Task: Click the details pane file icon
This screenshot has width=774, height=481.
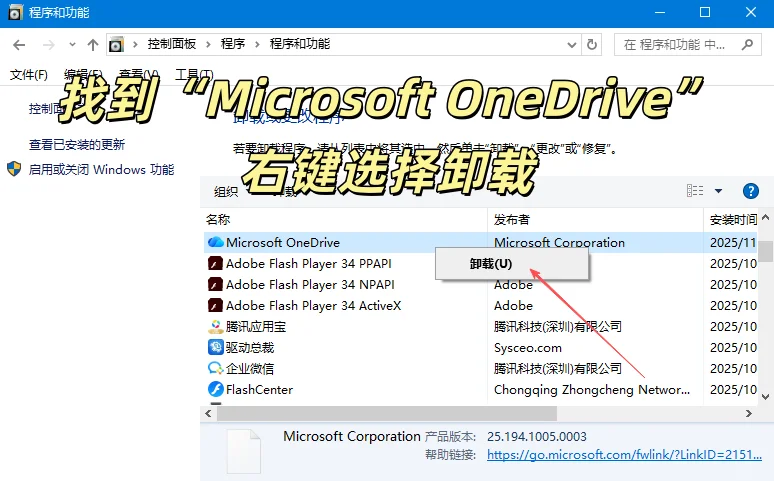Action: 243,452
